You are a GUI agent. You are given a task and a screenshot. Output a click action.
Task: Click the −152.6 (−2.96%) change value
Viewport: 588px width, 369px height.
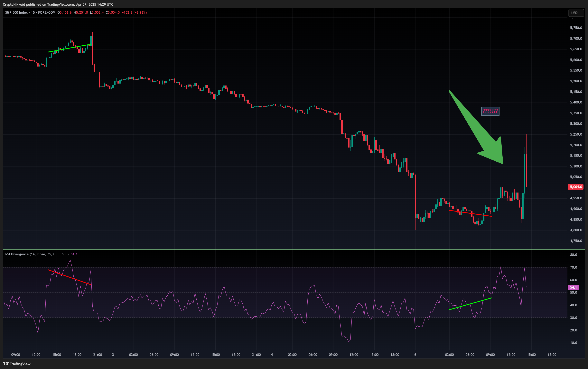(x=134, y=13)
